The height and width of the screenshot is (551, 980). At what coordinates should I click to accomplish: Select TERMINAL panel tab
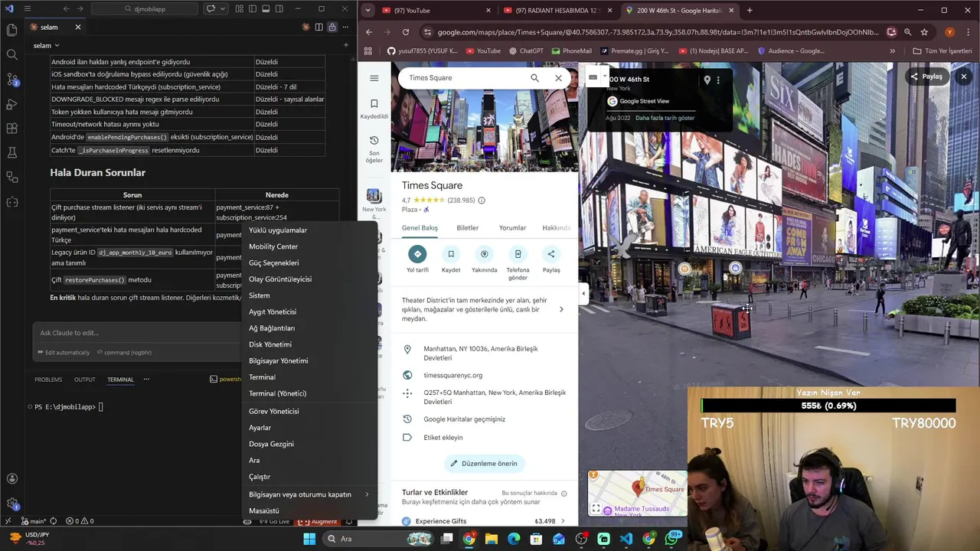tap(120, 380)
